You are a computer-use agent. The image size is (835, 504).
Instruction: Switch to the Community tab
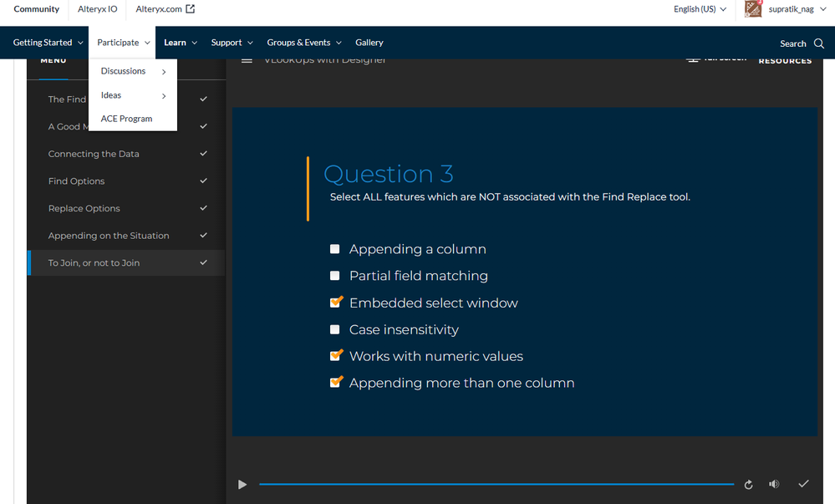(36, 8)
